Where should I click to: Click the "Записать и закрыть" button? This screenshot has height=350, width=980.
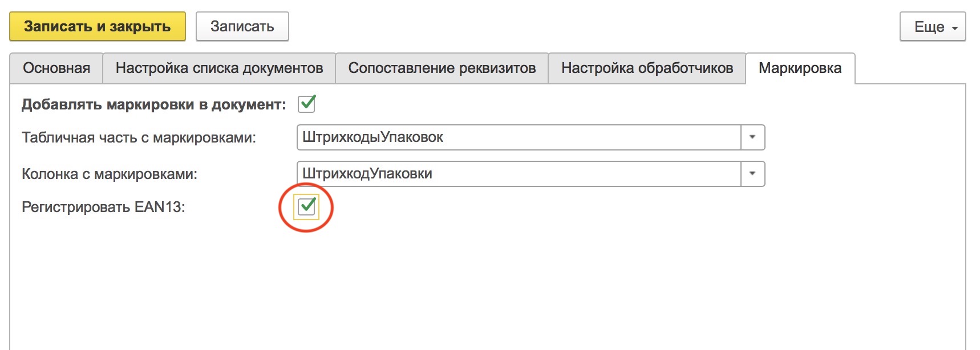click(98, 27)
